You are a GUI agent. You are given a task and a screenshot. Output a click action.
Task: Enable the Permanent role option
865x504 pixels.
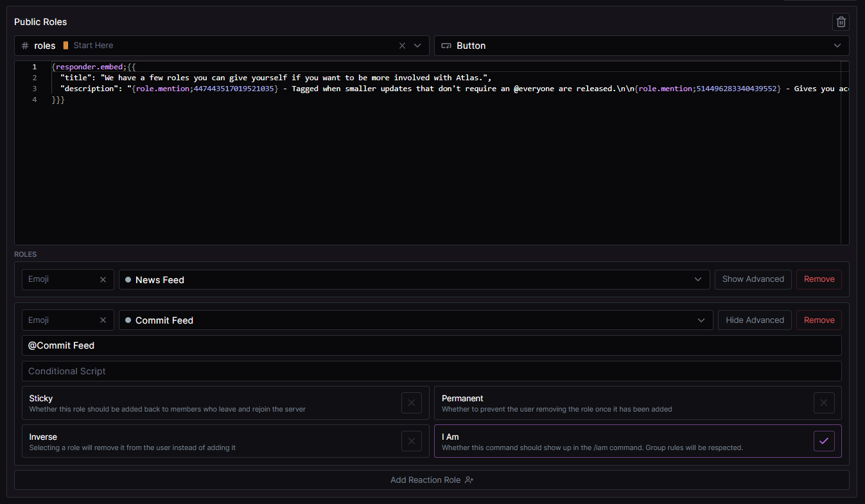[824, 403]
